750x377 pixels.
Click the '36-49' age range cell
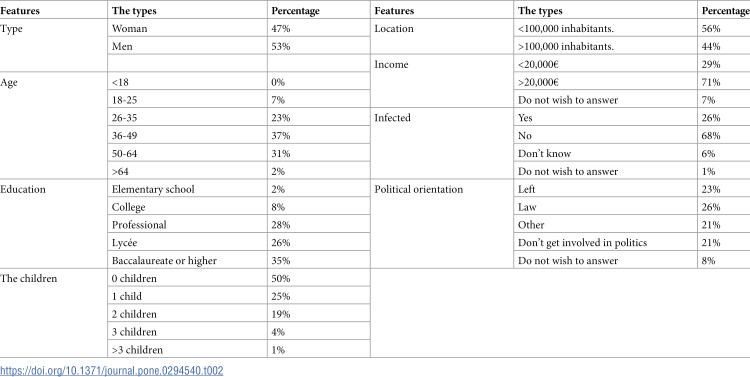pyautogui.click(x=188, y=135)
